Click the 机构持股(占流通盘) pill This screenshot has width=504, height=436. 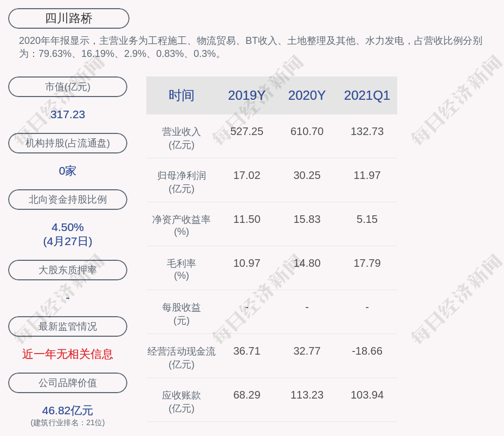pyautogui.click(x=68, y=143)
